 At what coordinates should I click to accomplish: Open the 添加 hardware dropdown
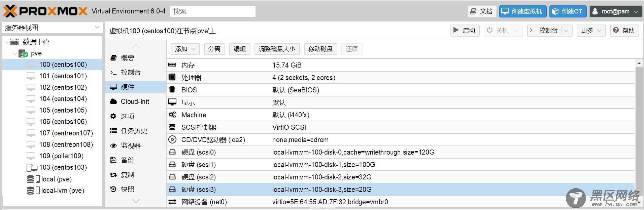coord(185,49)
